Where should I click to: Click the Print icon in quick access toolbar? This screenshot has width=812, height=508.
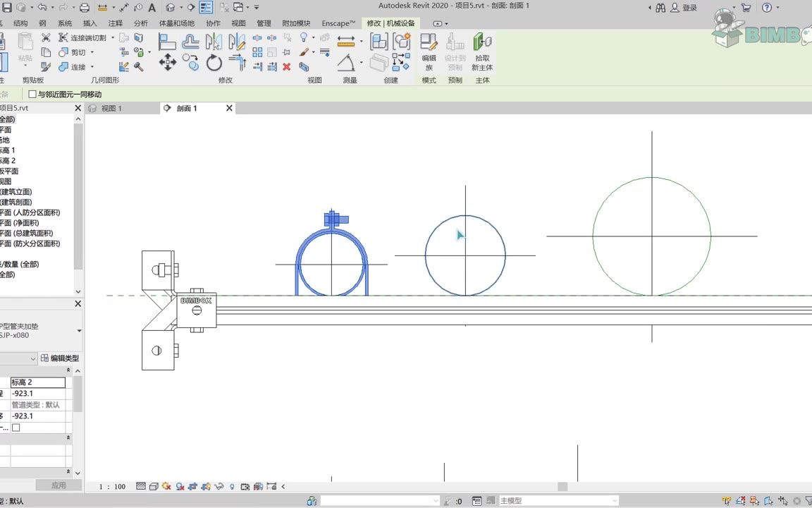pyautogui.click(x=85, y=8)
